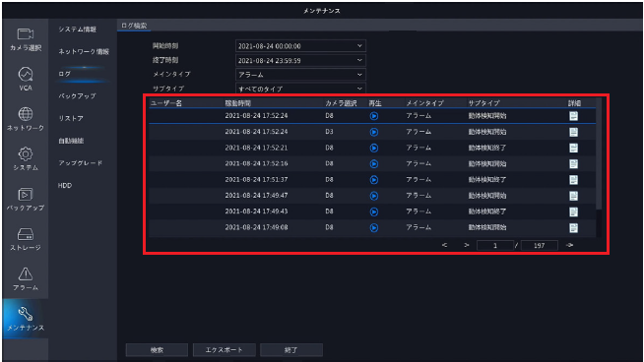
Task: Open details icon for 17:49:43 entry
Action: tap(574, 211)
